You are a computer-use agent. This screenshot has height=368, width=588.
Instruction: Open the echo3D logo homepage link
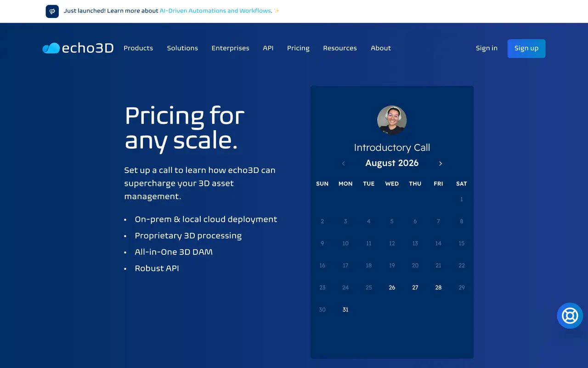[78, 48]
